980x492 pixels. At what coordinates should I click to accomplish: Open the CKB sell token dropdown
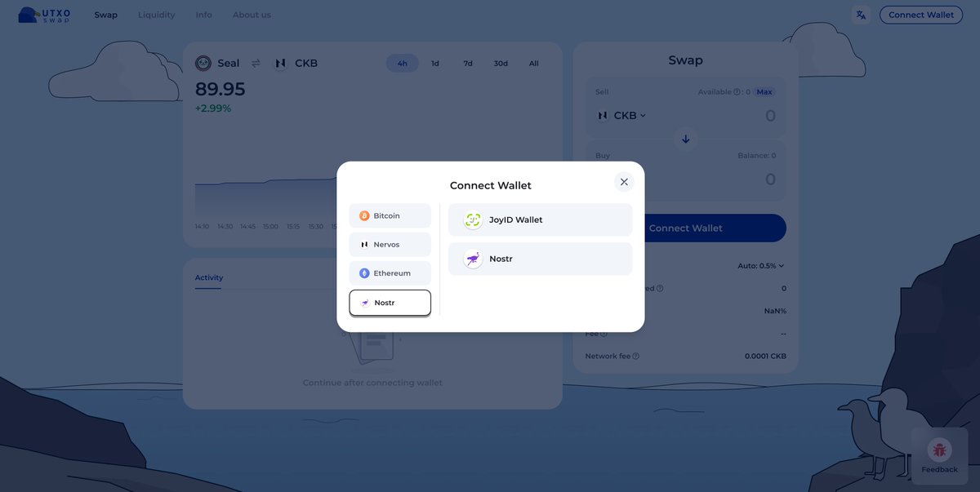(x=621, y=116)
